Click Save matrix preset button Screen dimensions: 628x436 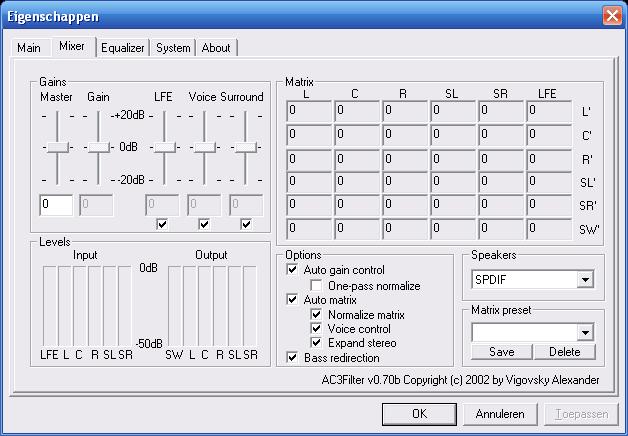point(502,352)
